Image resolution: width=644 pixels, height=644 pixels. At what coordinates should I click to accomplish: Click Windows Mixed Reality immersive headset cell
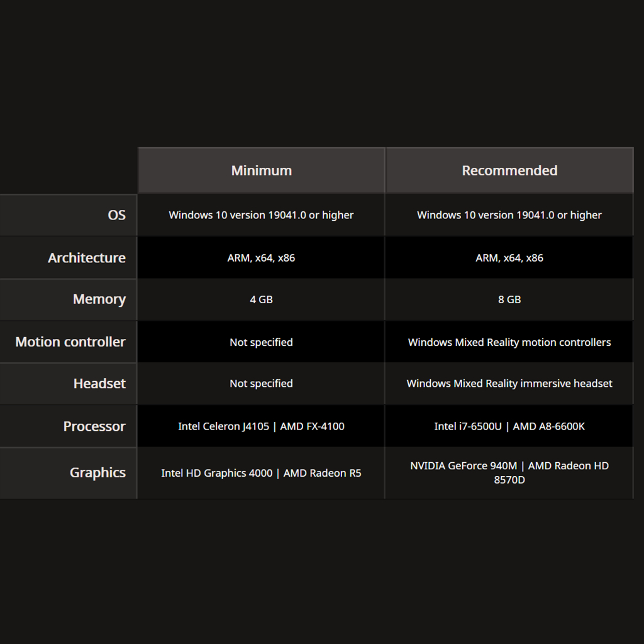509,384
